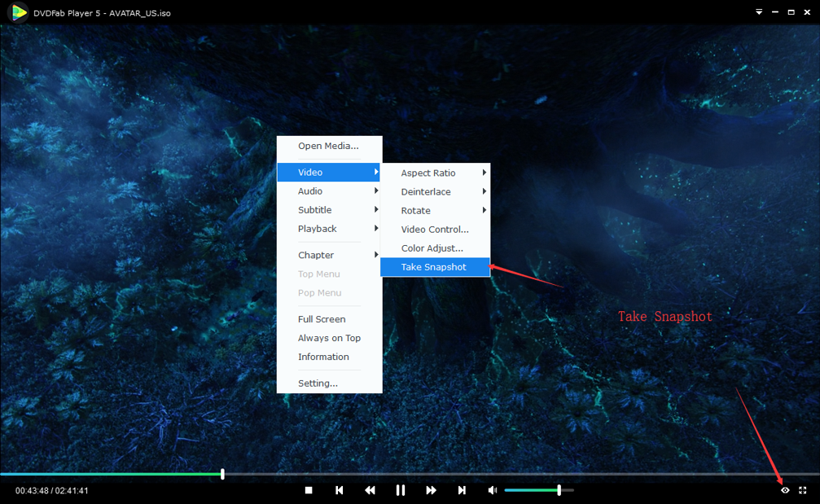The image size is (820, 504).
Task: Click the title text AVATAR_US.iso
Action: point(139,13)
